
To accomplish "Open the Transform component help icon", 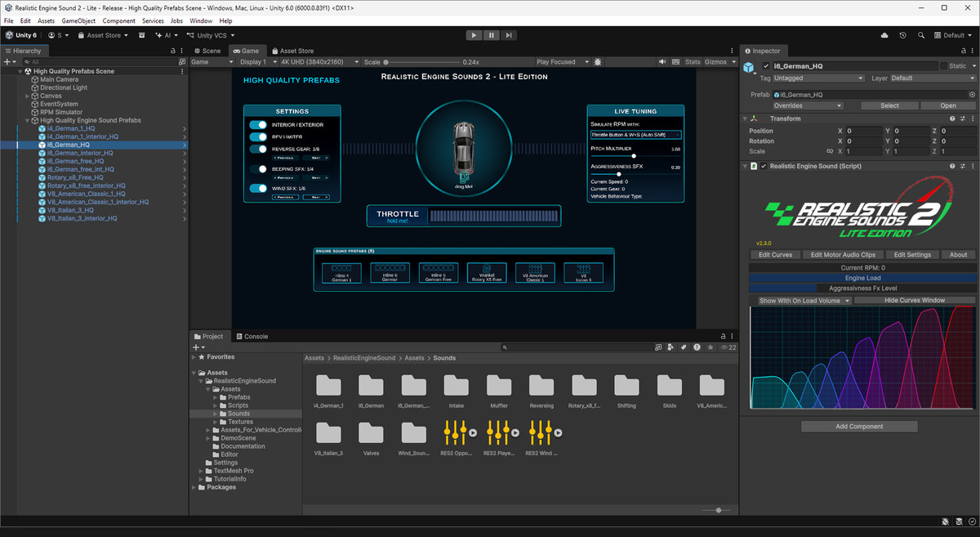I will (x=952, y=119).
